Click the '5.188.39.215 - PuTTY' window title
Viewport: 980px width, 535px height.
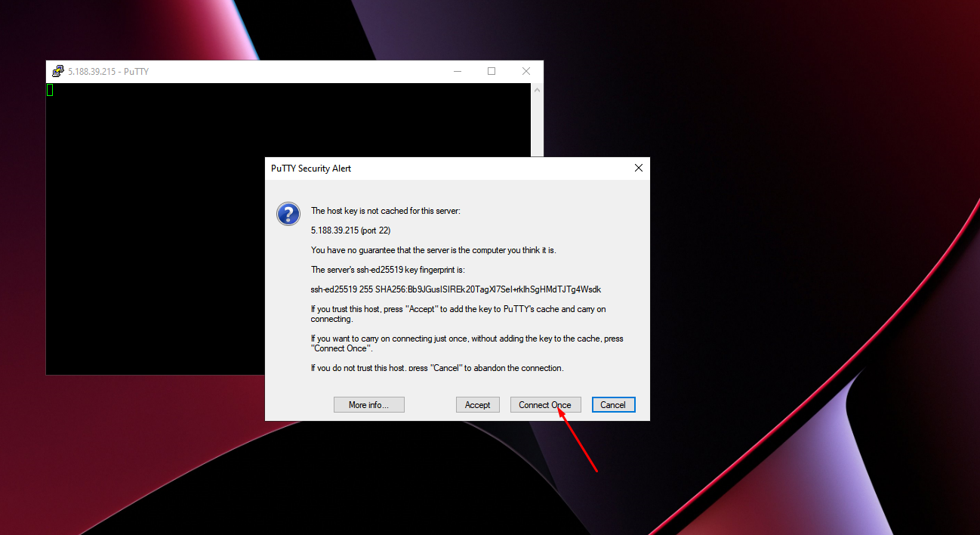[109, 72]
